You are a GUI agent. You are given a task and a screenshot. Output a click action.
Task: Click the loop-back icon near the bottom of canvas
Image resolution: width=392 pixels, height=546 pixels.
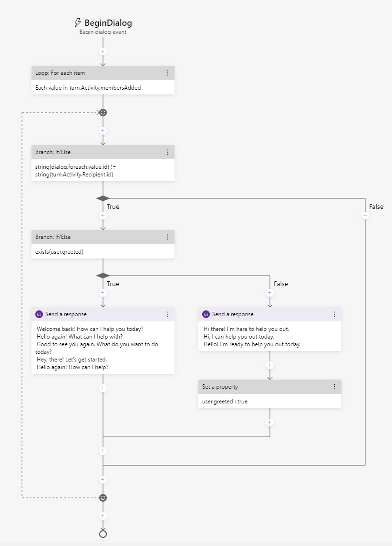[103, 497]
